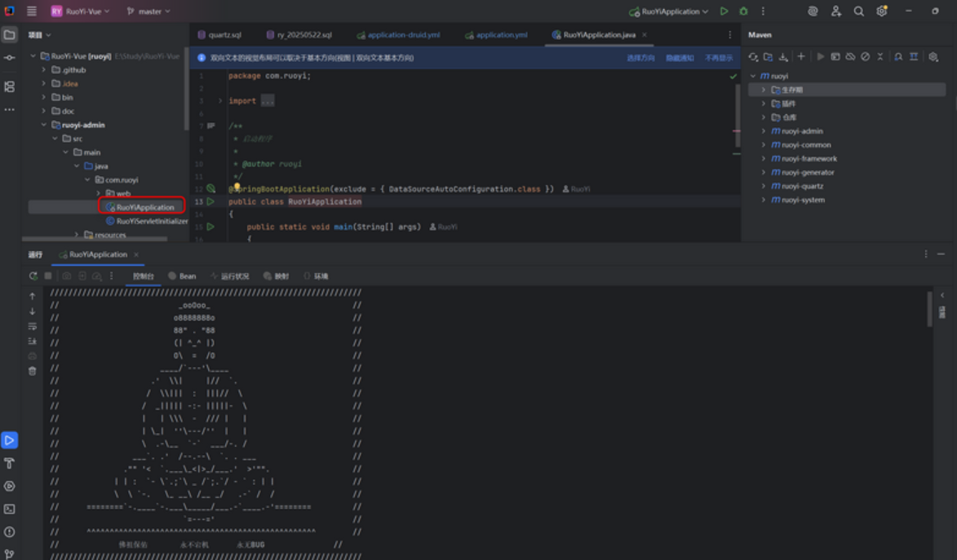Toggle Maven skip tests mode
This screenshot has height=560, width=957.
[x=866, y=57]
